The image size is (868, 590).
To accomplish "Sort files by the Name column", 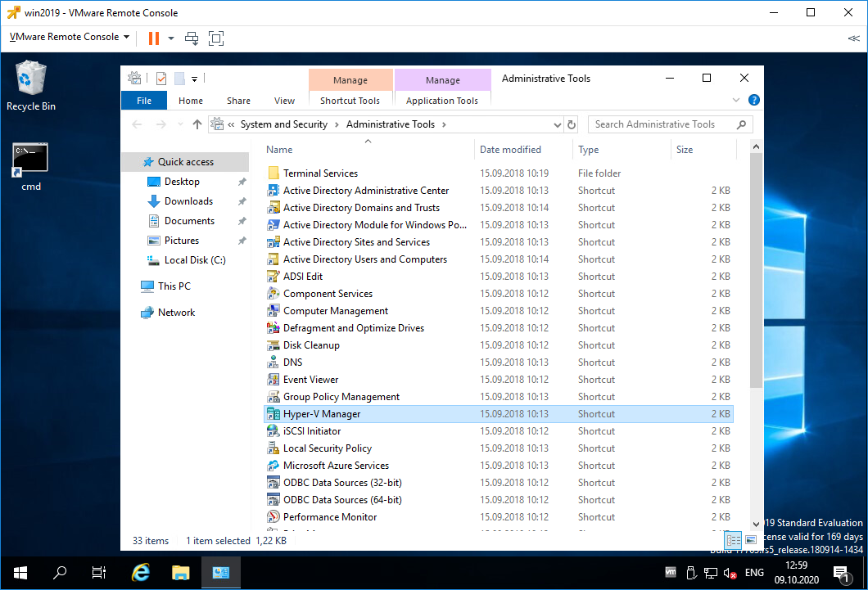I will 368,149.
